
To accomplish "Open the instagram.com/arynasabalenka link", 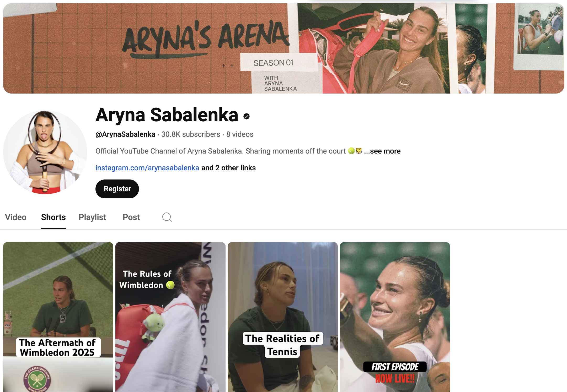I will [x=147, y=168].
